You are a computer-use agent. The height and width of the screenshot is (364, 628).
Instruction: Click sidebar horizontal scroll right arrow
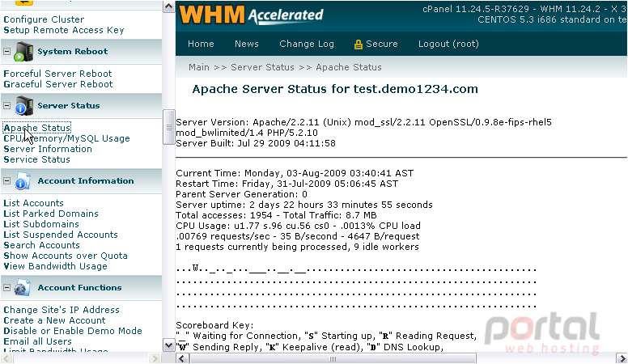pyautogui.click(x=155, y=358)
